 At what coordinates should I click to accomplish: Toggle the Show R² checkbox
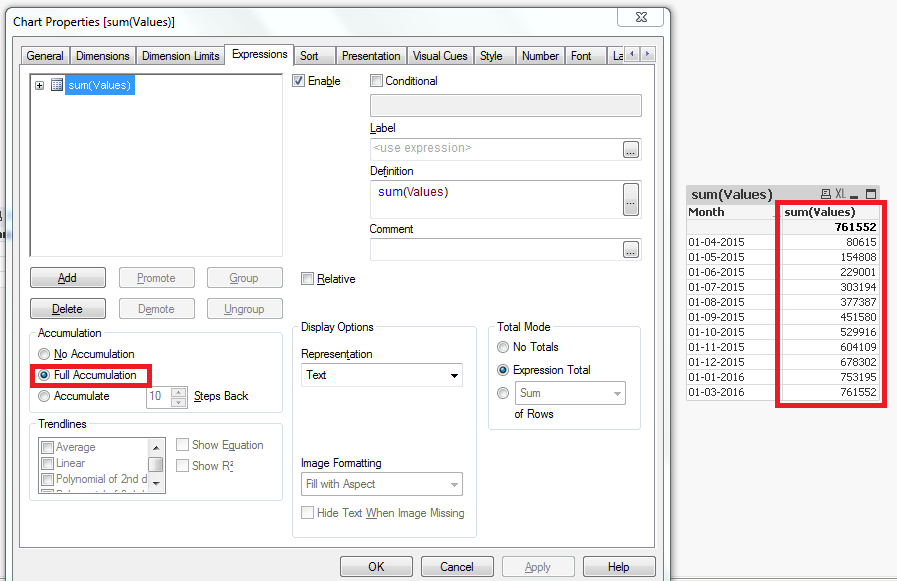[x=182, y=465]
